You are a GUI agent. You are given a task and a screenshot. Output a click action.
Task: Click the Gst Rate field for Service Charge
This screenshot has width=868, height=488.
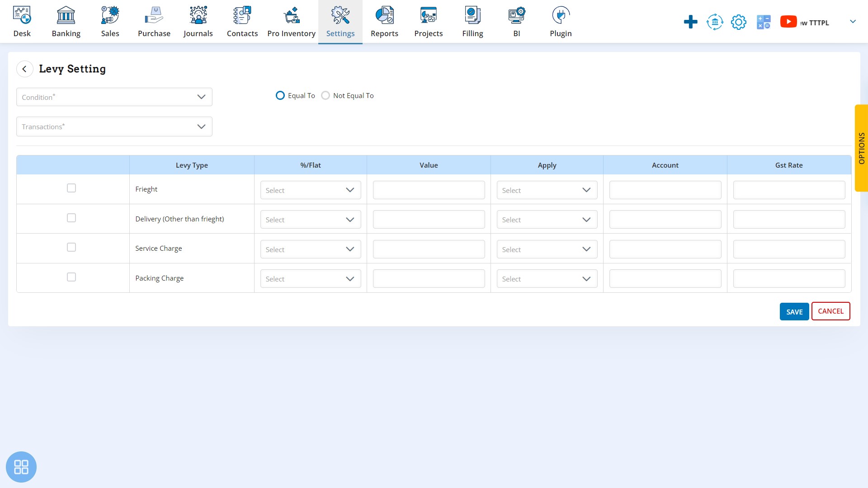789,249
